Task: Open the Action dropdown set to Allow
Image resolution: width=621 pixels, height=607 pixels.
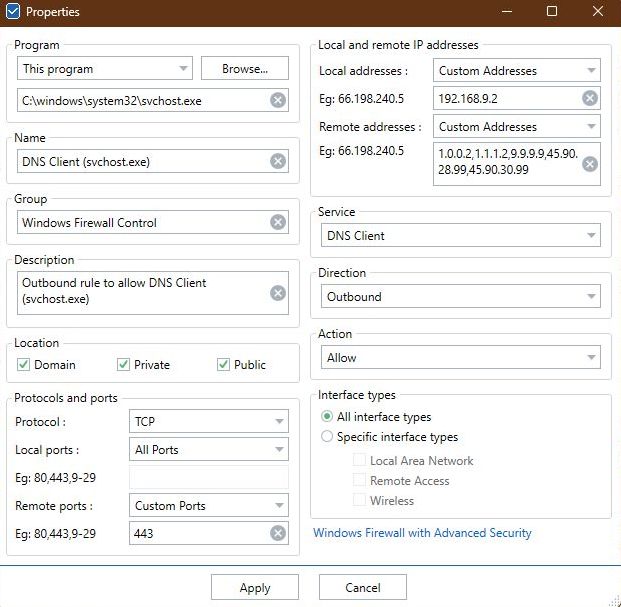Action: click(463, 358)
